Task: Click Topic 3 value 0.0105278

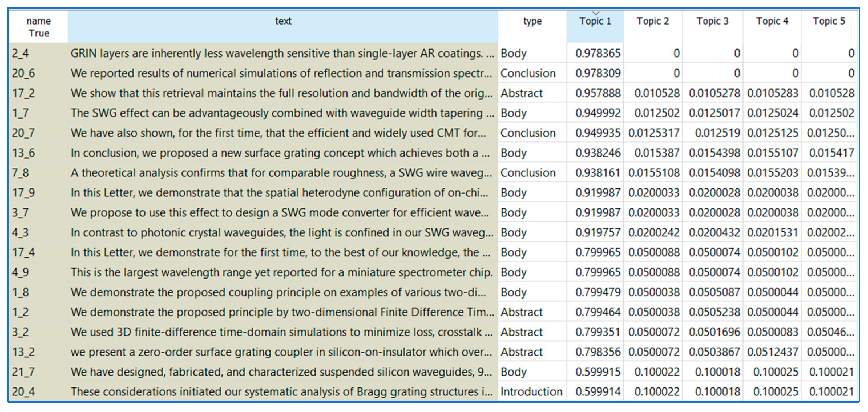Action: pyautogui.click(x=714, y=93)
